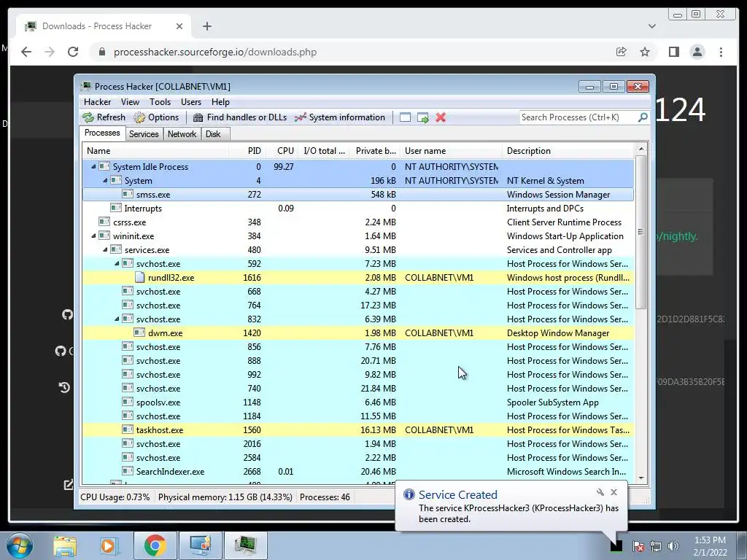The image size is (747, 560).
Task: Click the search magnifier icon
Action: (643, 117)
